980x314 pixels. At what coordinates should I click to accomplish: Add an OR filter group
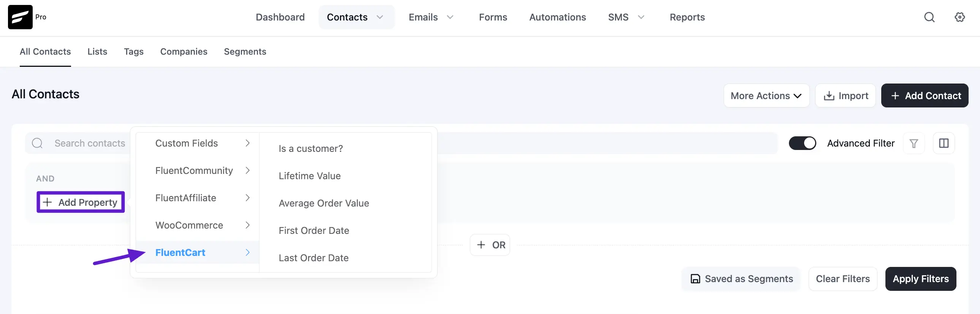(x=490, y=245)
